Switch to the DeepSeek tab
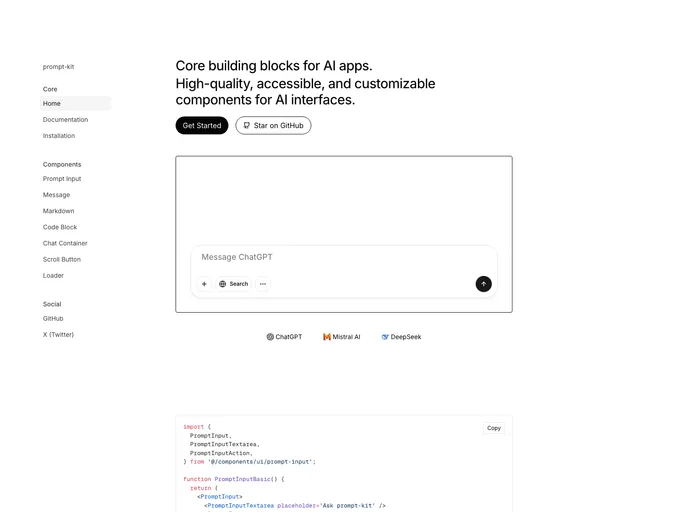The height and width of the screenshot is (512, 688). 401,337
